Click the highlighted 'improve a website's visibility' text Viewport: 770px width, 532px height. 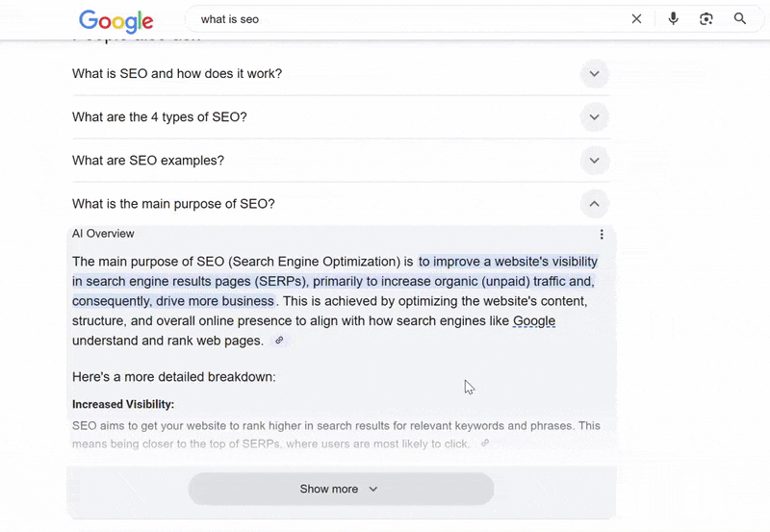coord(508,262)
